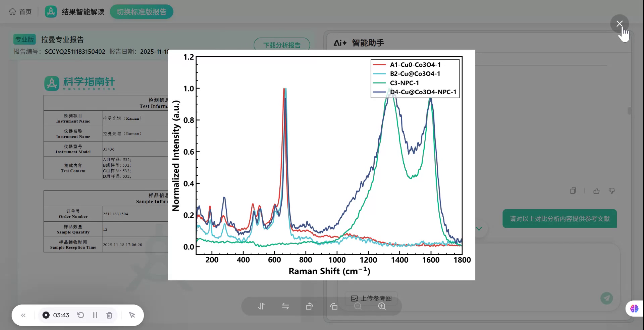Rotate the Raman spectrum image clockwise
The image size is (644, 330).
pyautogui.click(x=334, y=306)
